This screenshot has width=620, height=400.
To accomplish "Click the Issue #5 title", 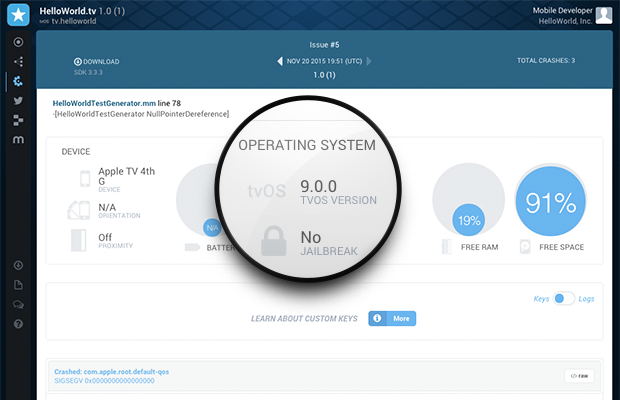I will click(x=324, y=45).
